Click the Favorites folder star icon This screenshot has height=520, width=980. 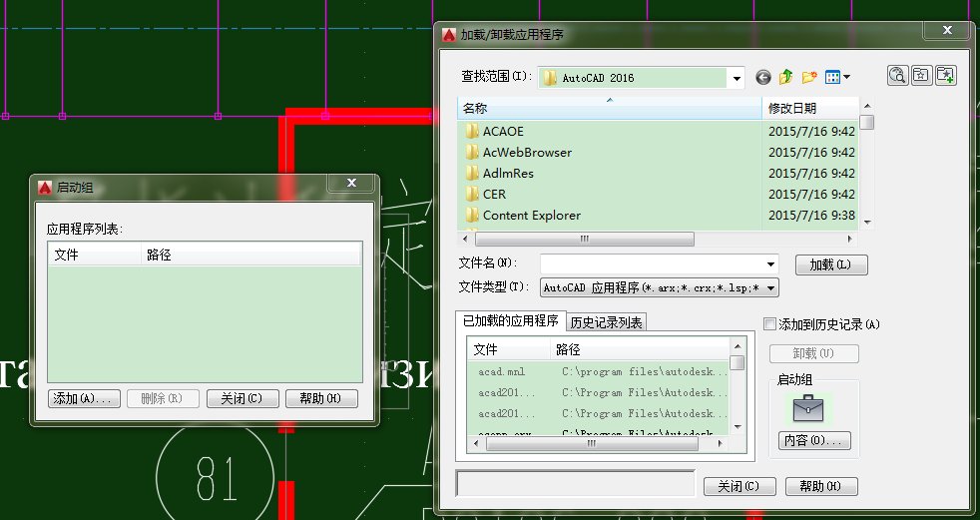921,75
